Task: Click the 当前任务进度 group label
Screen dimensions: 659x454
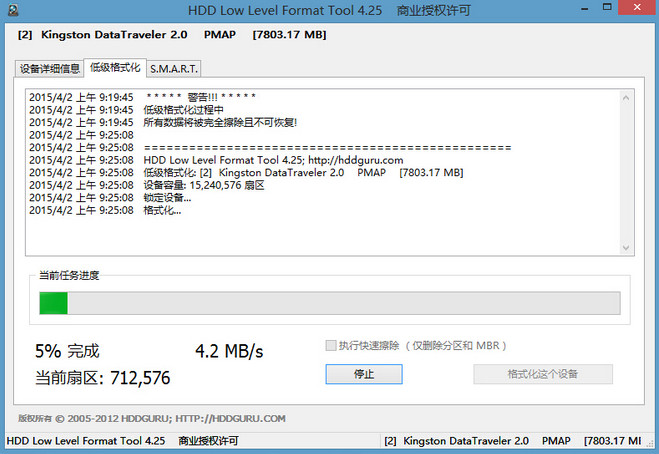Action: (69, 275)
